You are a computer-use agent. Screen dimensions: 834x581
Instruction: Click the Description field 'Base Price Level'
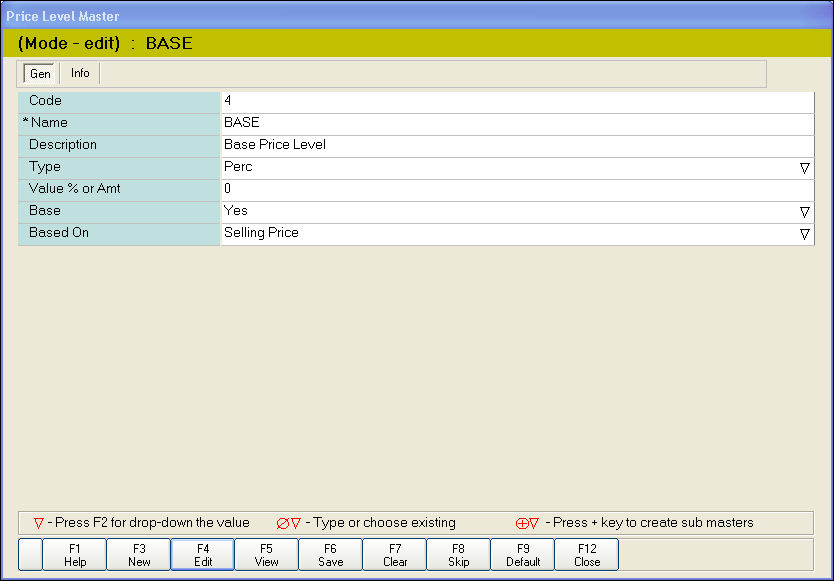pyautogui.click(x=517, y=146)
